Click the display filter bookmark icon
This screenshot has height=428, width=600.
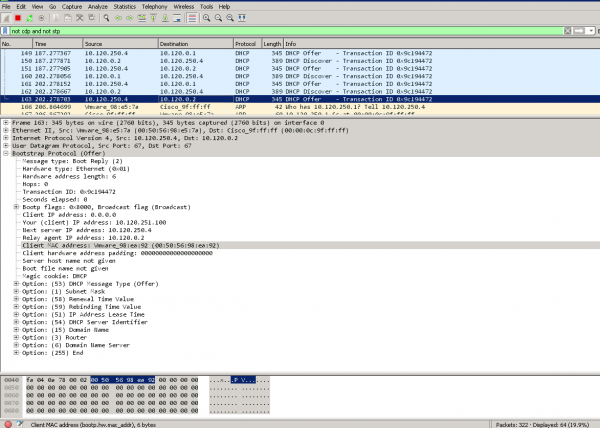tap(6, 31)
